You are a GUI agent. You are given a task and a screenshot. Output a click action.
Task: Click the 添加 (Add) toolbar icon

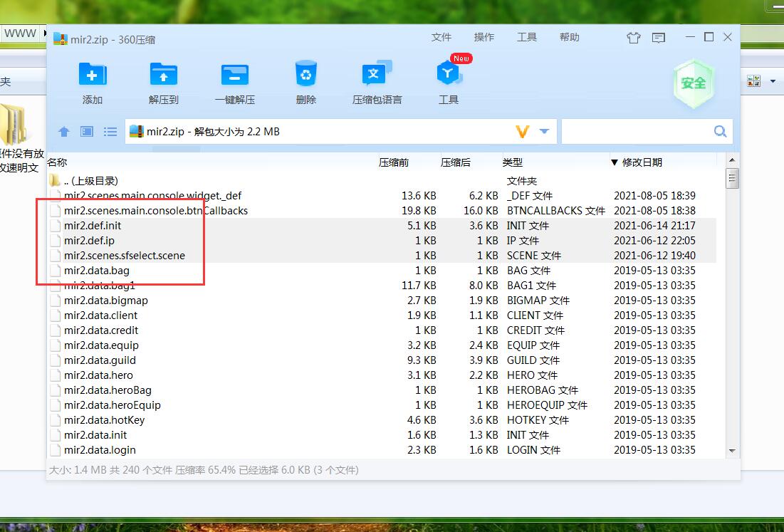(93, 75)
